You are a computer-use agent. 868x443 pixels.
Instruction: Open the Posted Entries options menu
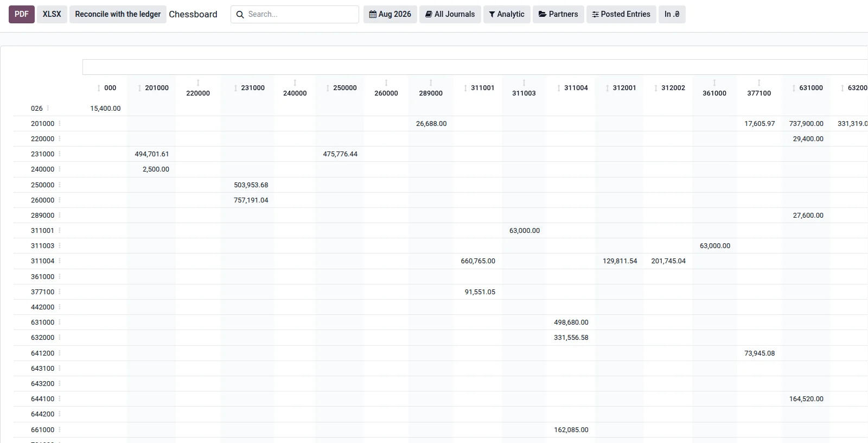[621, 14]
